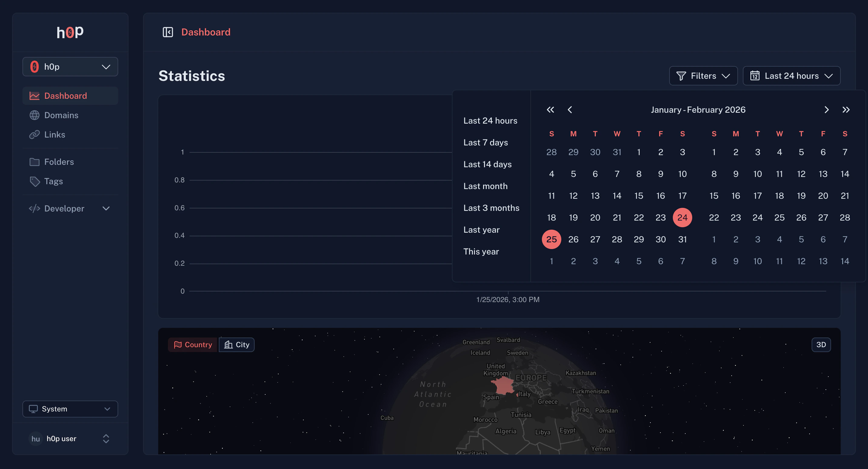868x469 pixels.
Task: Collapse the sidebar using the panel icon
Action: [168, 32]
